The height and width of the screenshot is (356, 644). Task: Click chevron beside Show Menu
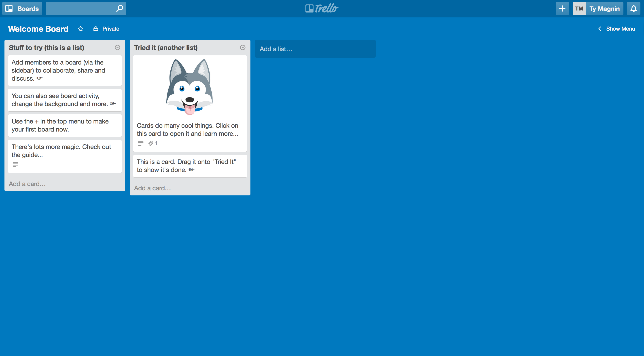pos(600,29)
